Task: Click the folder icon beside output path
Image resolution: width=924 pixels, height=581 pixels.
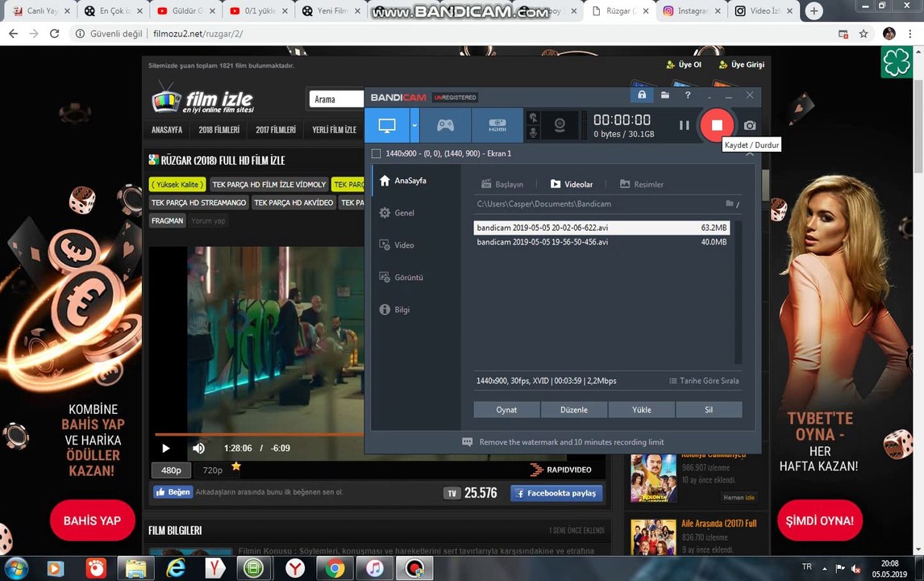Action: click(730, 203)
